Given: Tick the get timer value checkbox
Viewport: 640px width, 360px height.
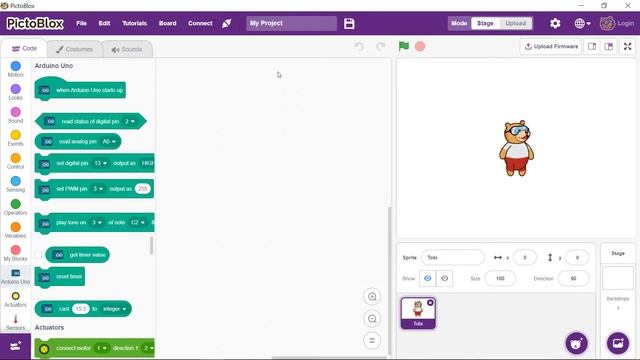Looking at the screenshot, I should pyautogui.click(x=38, y=255).
